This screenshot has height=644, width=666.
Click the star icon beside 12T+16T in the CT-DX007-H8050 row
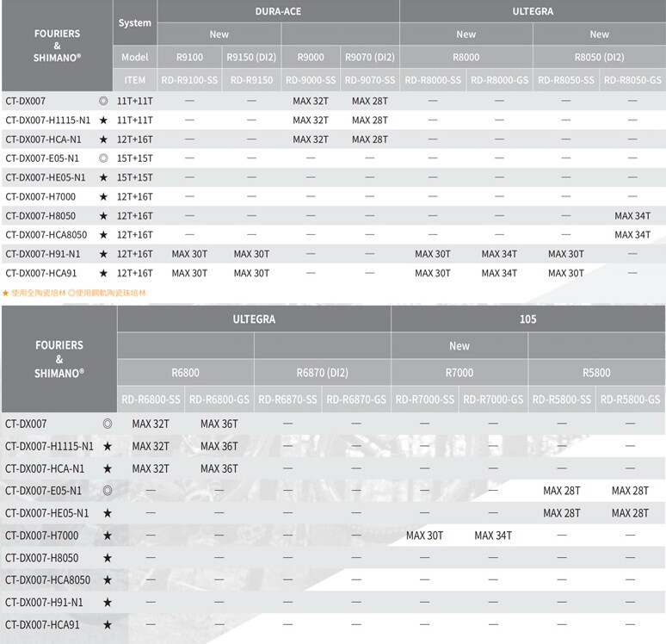103,216
